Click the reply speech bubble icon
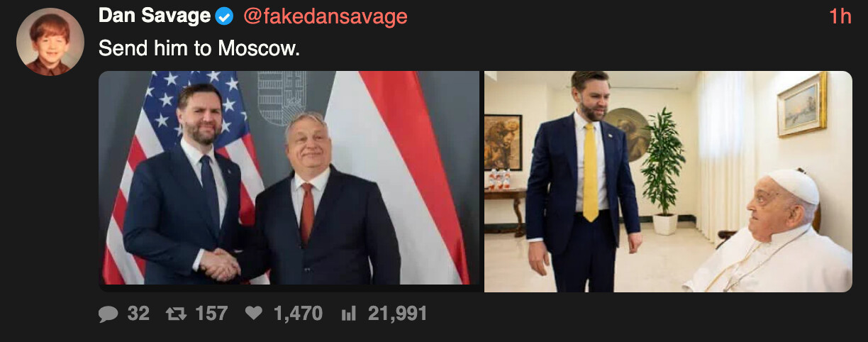 click(108, 314)
